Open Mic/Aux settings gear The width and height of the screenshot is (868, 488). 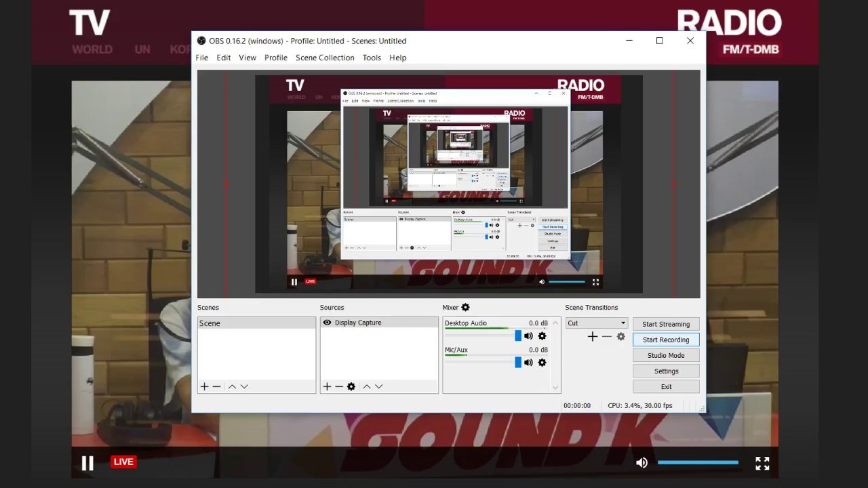click(542, 363)
